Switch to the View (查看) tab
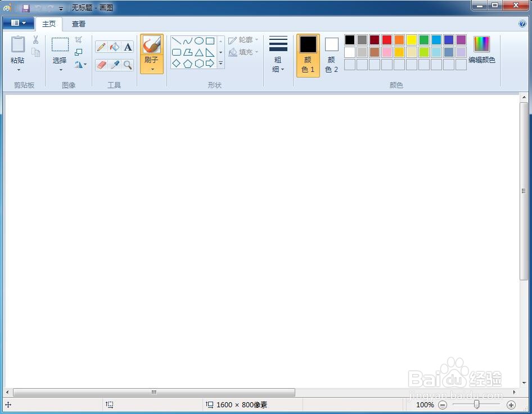 pyautogui.click(x=79, y=24)
